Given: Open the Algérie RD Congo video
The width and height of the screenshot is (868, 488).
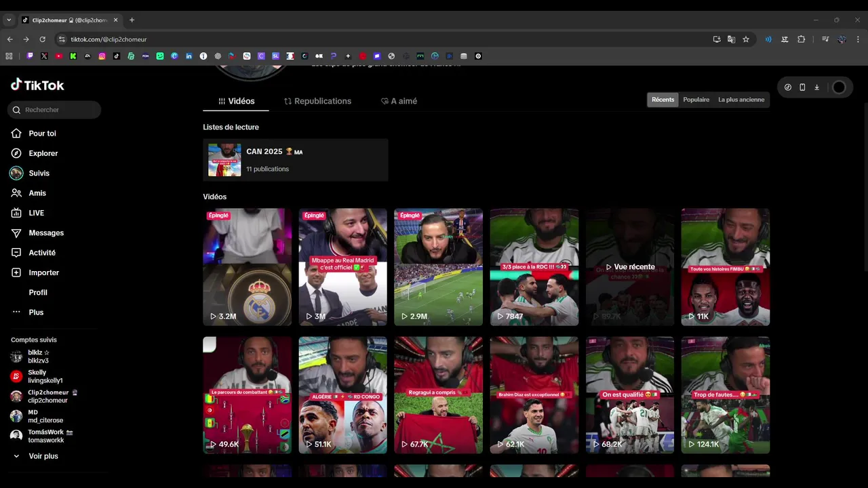Looking at the screenshot, I should [x=343, y=395].
